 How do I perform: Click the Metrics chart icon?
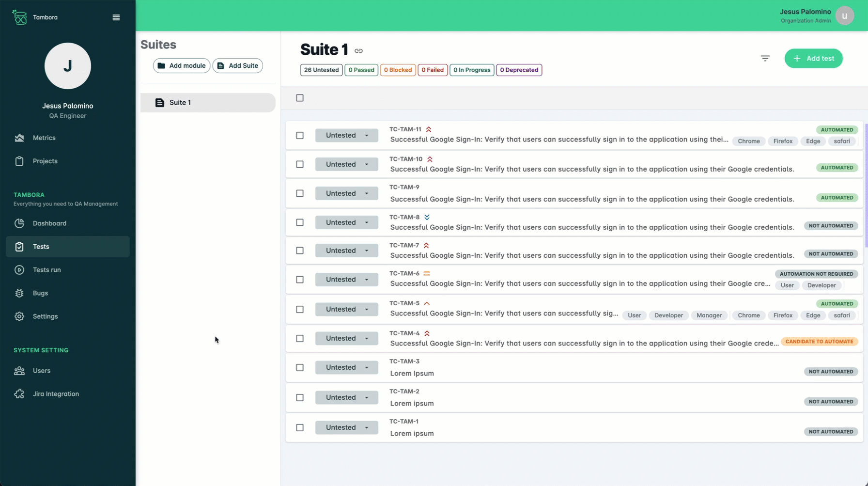click(x=19, y=138)
